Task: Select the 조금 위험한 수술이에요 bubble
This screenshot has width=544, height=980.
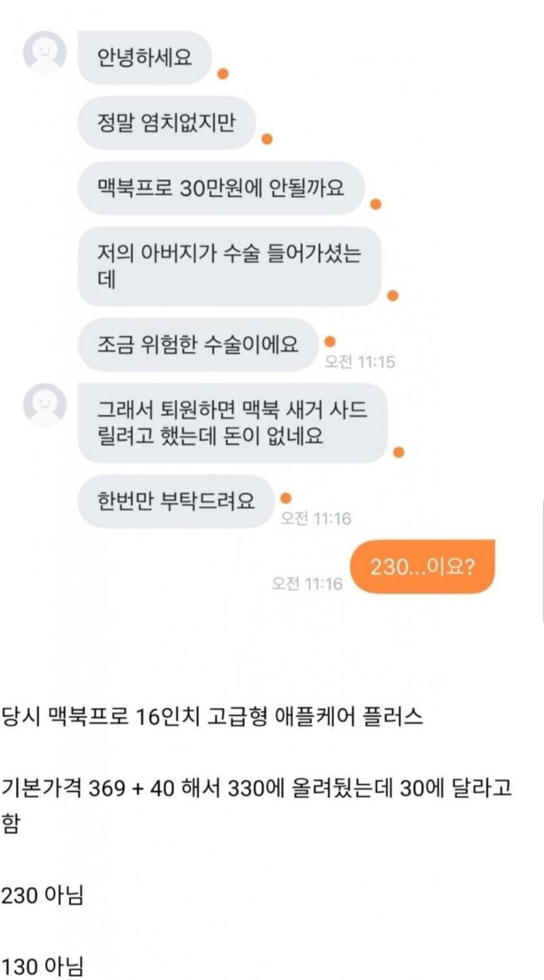Action: coord(198,344)
